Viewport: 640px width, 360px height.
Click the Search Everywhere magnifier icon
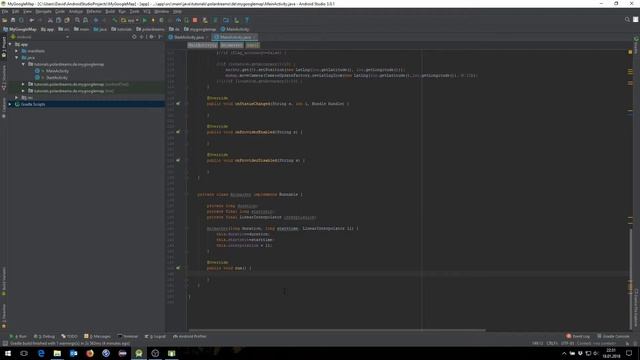627,20
